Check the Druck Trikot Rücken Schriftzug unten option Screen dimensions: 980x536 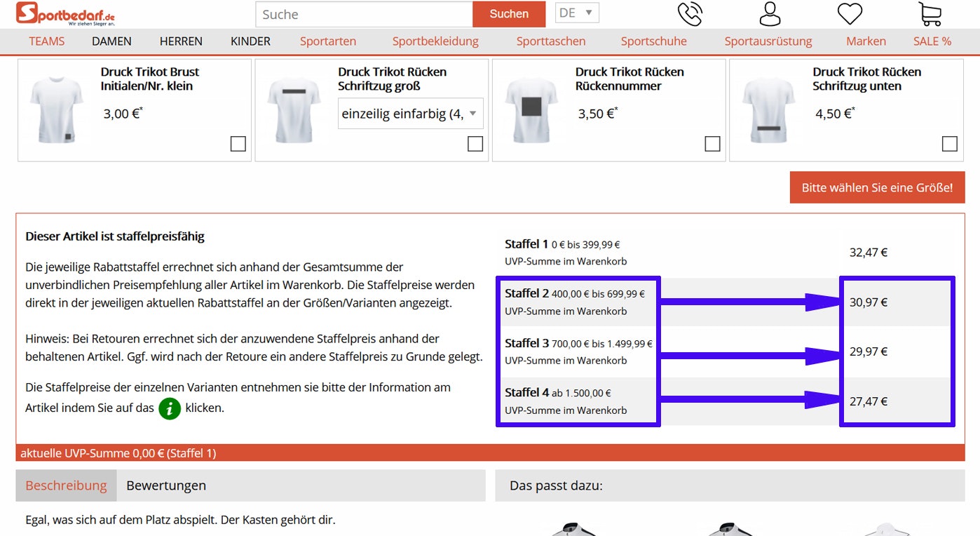[950, 143]
